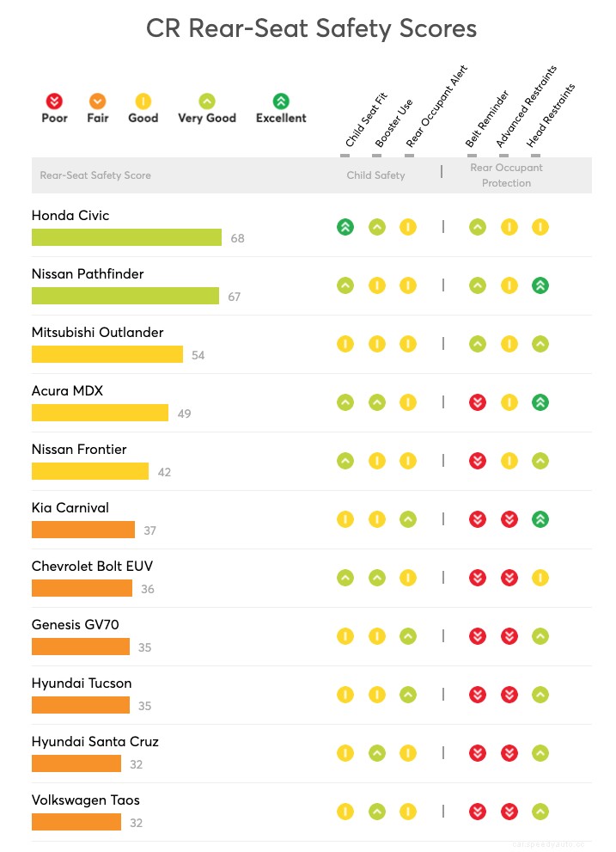Click Nissan Pathfinder's Head Restraints icon
This screenshot has width=616, height=852.
tap(540, 285)
